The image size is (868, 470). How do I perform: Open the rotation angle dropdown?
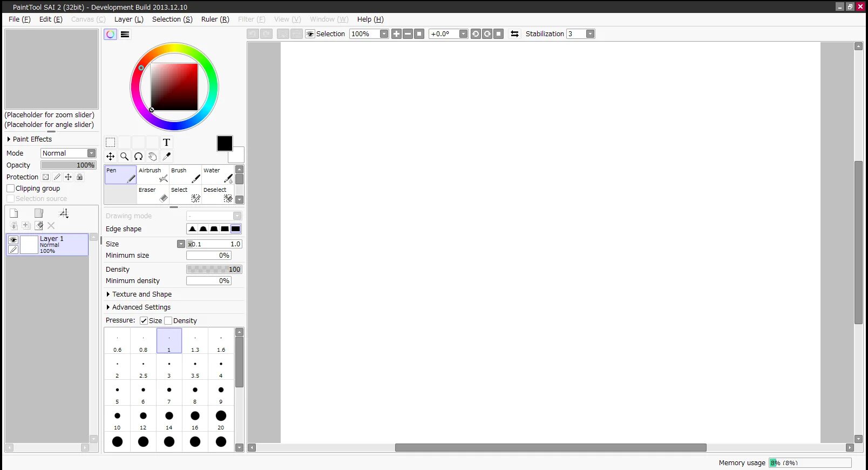coord(463,33)
